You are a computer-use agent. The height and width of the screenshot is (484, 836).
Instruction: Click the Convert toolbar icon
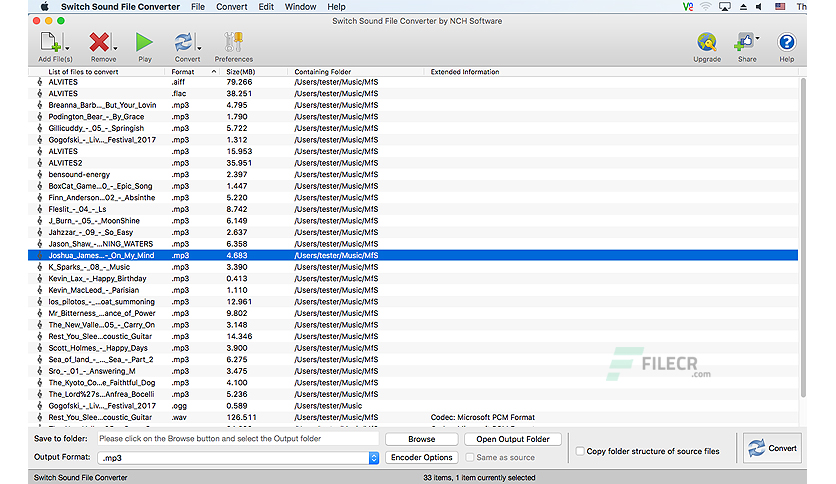pos(183,43)
